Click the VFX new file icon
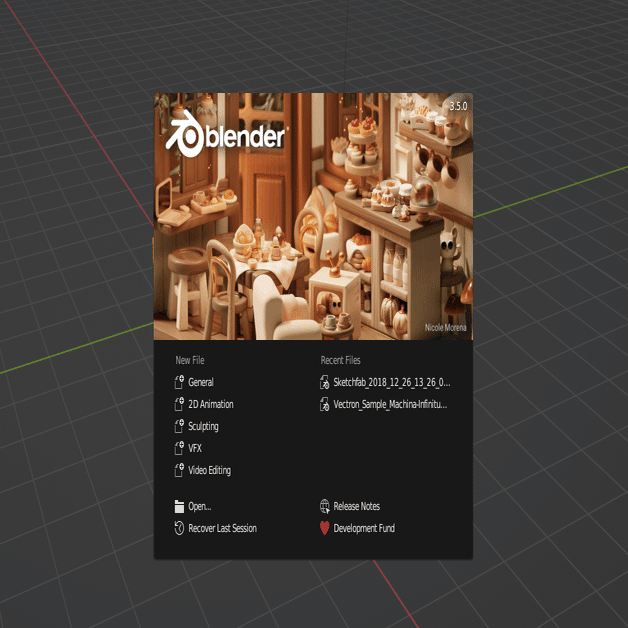This screenshot has height=628, width=628. pyautogui.click(x=179, y=448)
